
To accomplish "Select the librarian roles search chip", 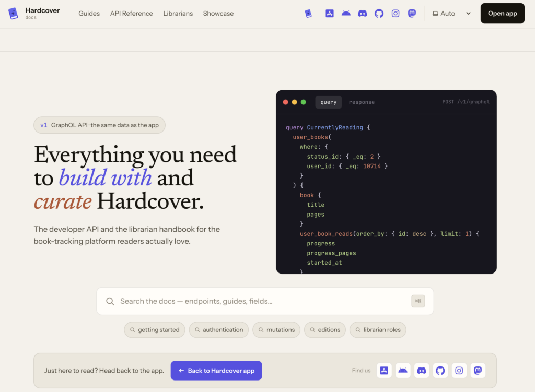I will click(378, 329).
